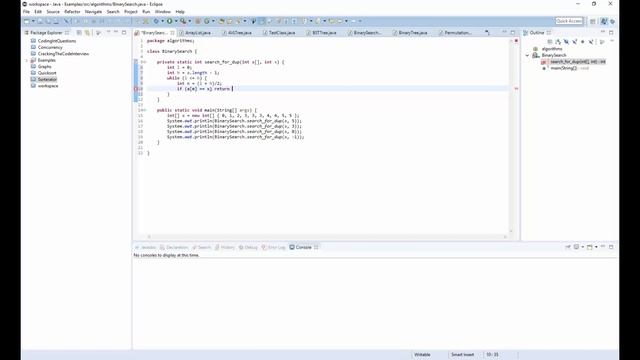The image size is (640, 360).
Task: Minimize the Console panel
Action: coord(603,247)
